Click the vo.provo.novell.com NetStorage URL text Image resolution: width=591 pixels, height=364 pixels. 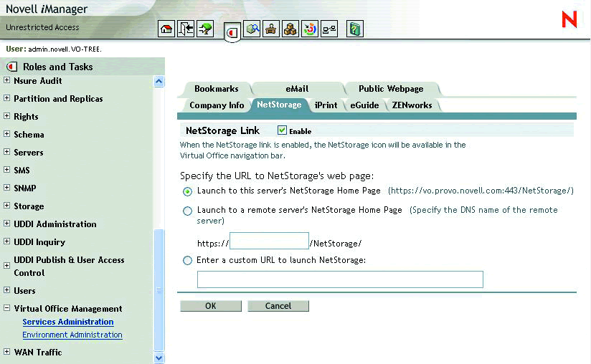481,191
